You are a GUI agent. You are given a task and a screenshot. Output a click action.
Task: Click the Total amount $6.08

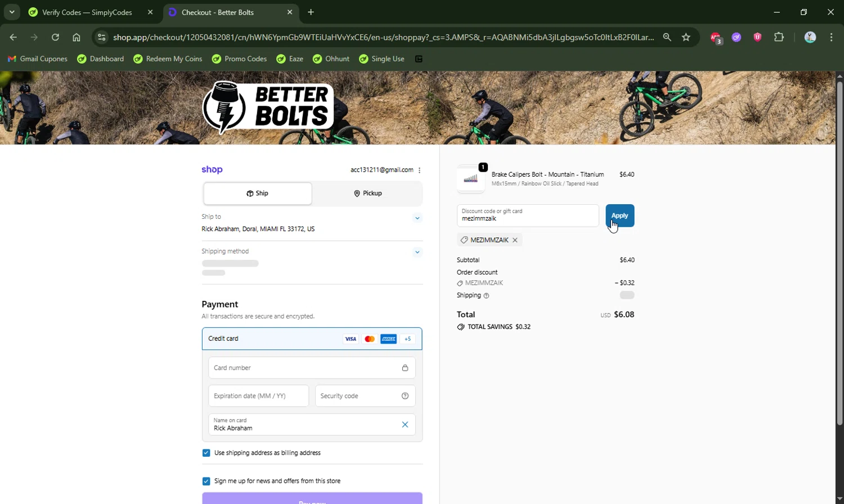click(624, 314)
